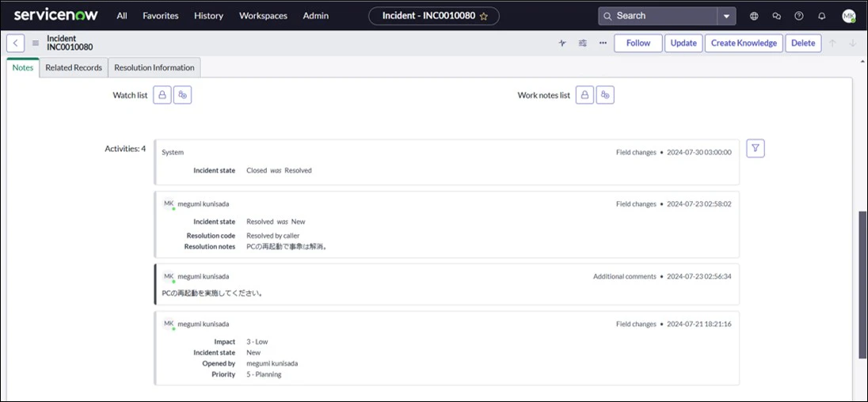
Task: Open the form context hamburger menu
Action: 36,44
